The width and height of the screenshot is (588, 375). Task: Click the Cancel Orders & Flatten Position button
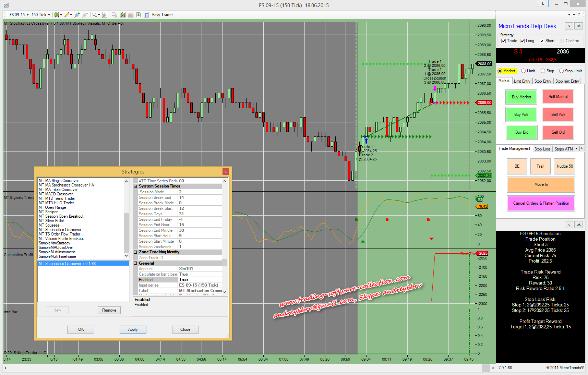[541, 203]
